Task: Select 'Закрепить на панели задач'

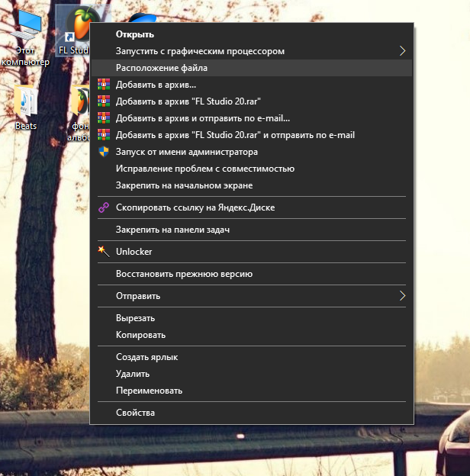Action: (251, 230)
